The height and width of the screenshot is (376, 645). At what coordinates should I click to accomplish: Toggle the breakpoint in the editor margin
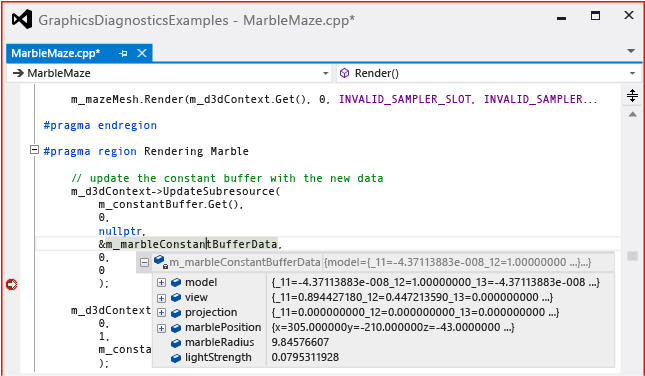coord(12,284)
